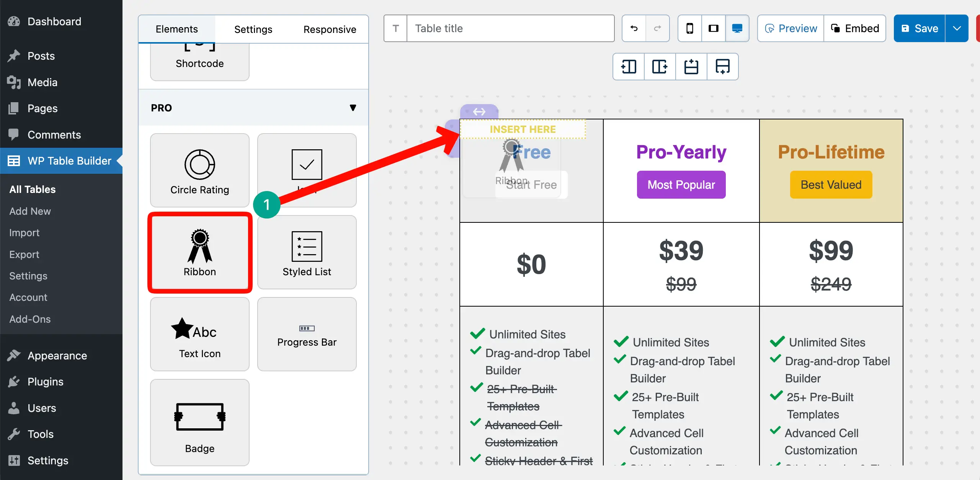Open the Responsive tab
The height and width of the screenshot is (480, 980).
point(330,29)
